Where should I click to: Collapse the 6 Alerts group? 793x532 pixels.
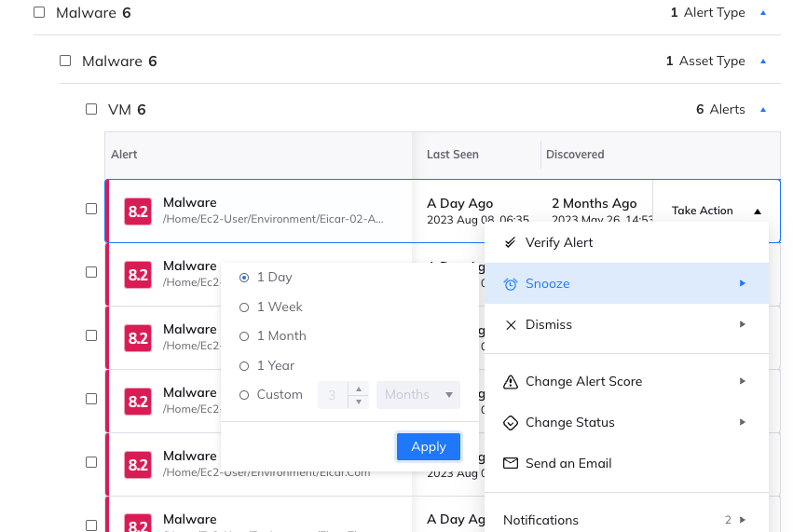coord(763,110)
